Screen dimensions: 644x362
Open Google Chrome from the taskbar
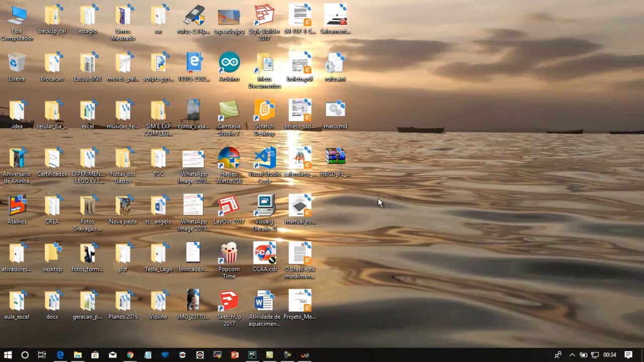coord(130,355)
